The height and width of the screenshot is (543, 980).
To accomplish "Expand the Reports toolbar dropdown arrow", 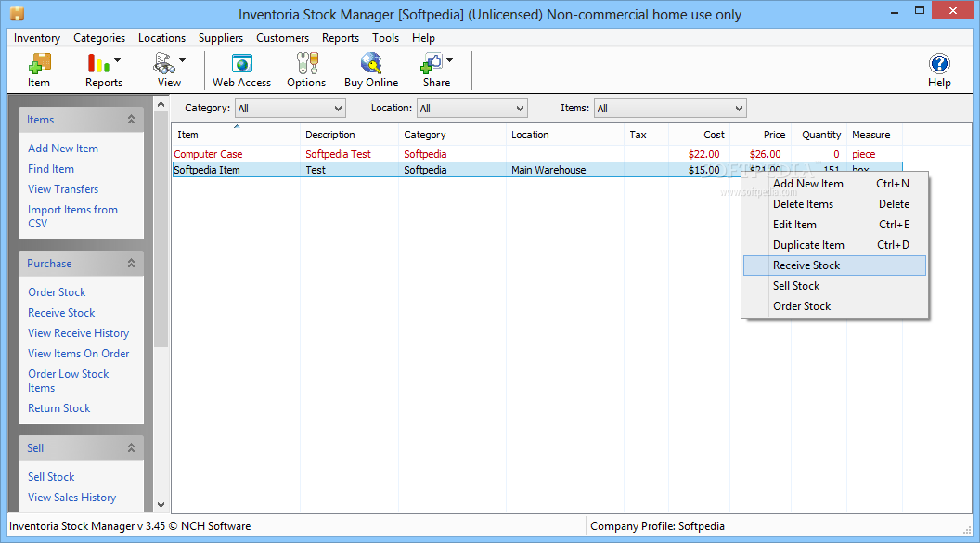I will coord(118,60).
